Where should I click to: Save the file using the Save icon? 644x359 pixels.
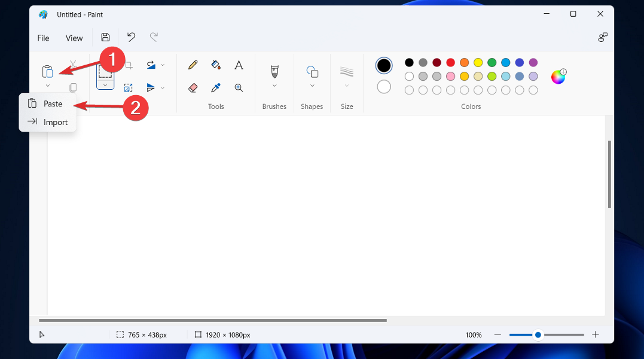tap(105, 37)
